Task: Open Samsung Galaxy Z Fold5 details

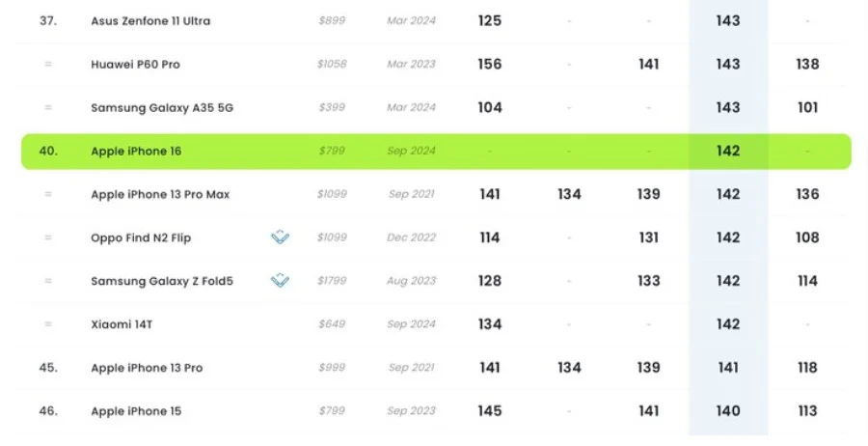Action: click(162, 281)
